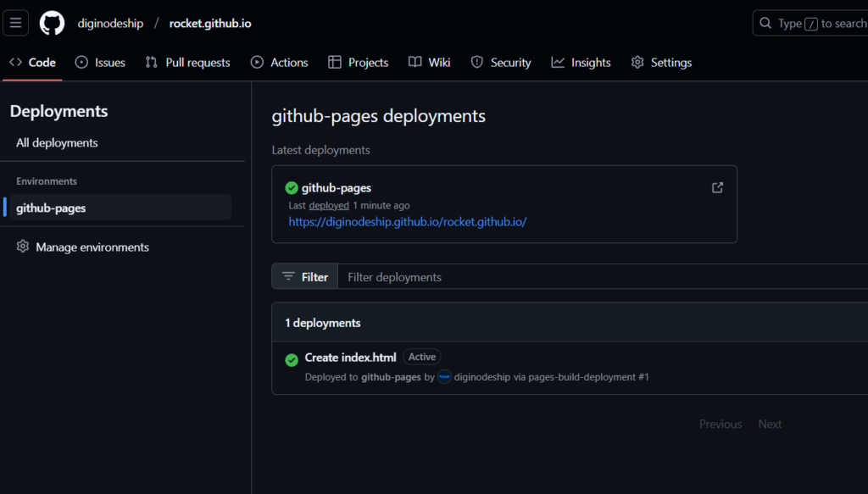This screenshot has width=868, height=494.
Task: Open the hamburger navigation menu
Action: click(16, 23)
